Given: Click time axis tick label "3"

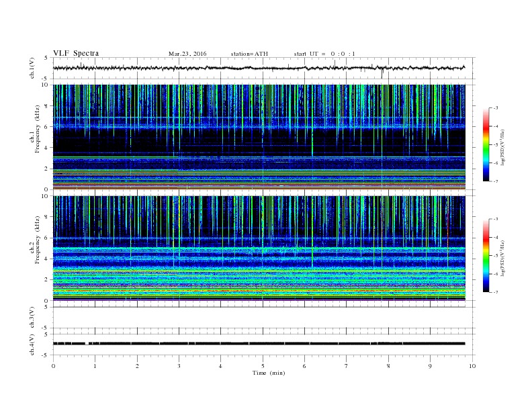Looking at the screenshot, I should coord(179,366).
